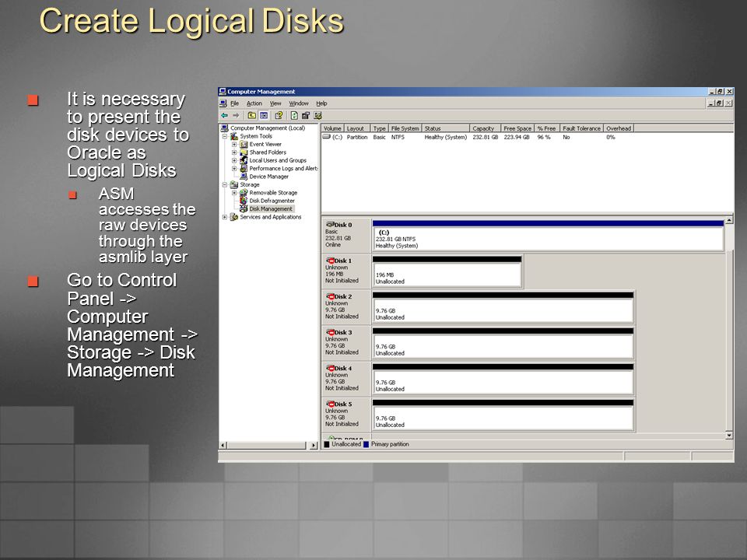
Task: Select the (C:) 232.81 GB NTFS partition
Action: [x=548, y=236]
